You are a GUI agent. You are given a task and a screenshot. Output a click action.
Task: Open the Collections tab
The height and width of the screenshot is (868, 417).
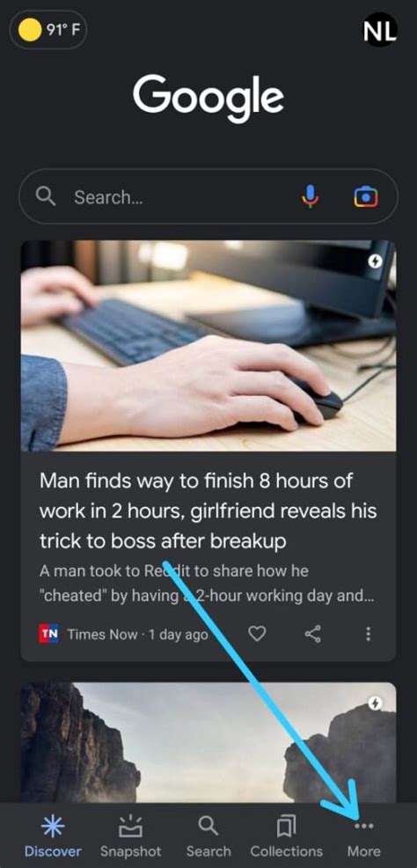coord(287,837)
